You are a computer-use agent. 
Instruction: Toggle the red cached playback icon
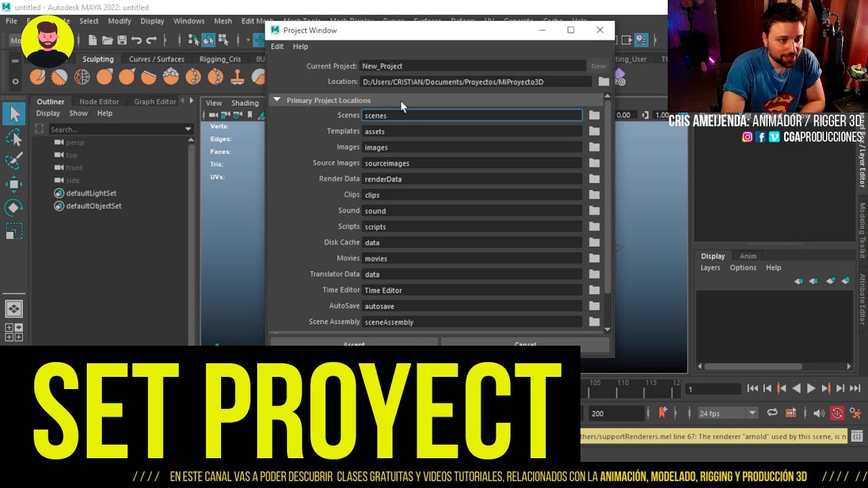click(837, 413)
